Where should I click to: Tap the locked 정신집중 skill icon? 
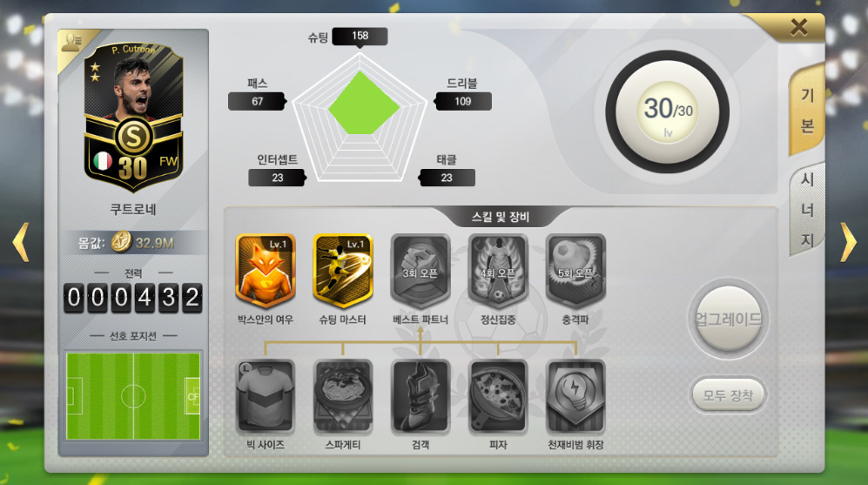tap(498, 270)
